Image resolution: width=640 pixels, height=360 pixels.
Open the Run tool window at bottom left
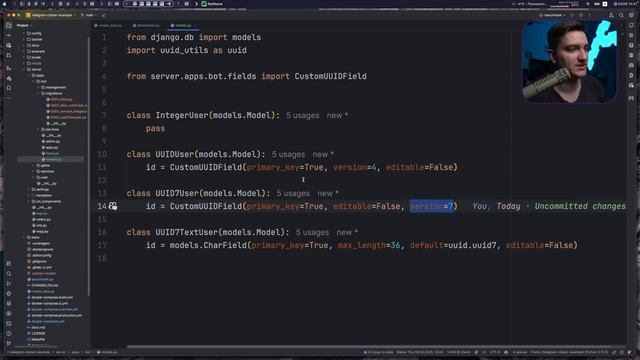coord(9,283)
